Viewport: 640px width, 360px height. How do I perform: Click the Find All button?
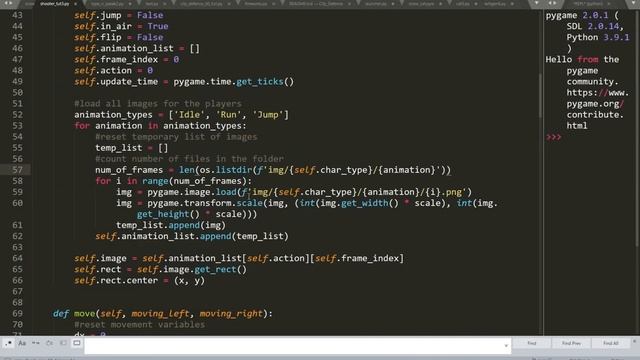611,343
